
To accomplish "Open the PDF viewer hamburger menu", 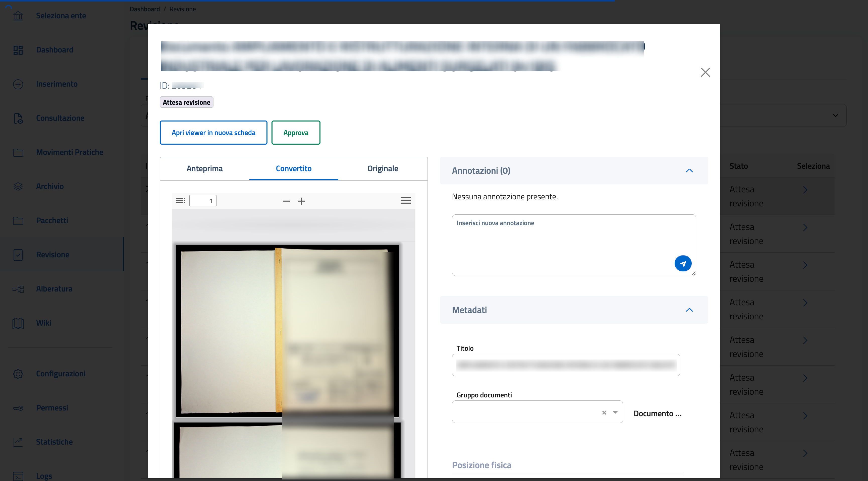I will pos(405,200).
